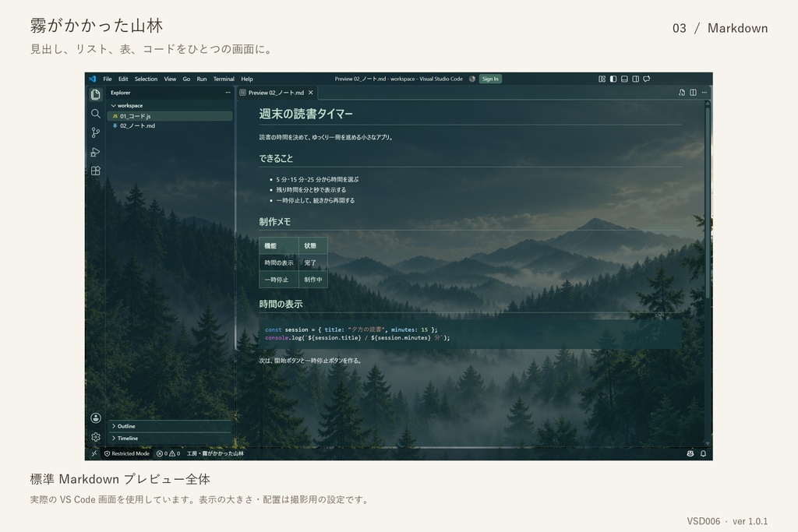The width and height of the screenshot is (798, 532).
Task: Click the remote window icon in status bar
Action: [x=94, y=453]
